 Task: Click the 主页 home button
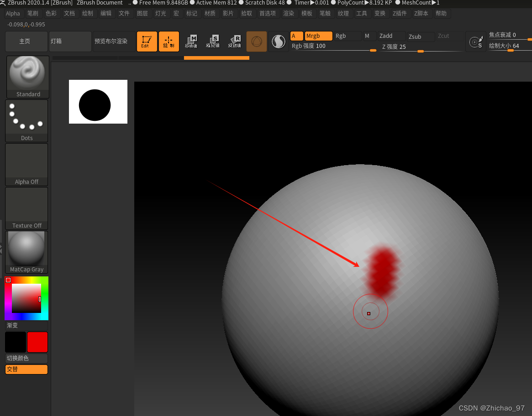(26, 42)
